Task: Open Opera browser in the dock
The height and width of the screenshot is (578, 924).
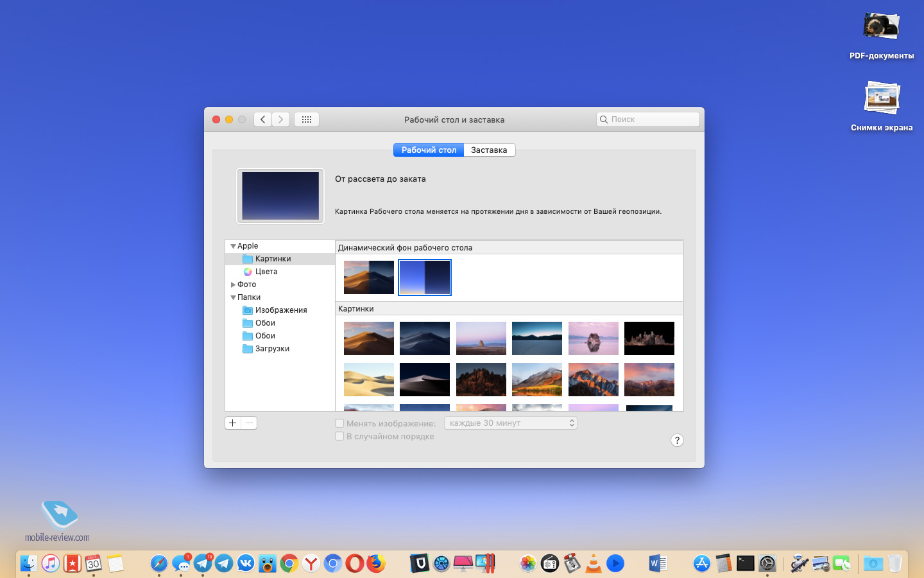Action: coord(354,563)
